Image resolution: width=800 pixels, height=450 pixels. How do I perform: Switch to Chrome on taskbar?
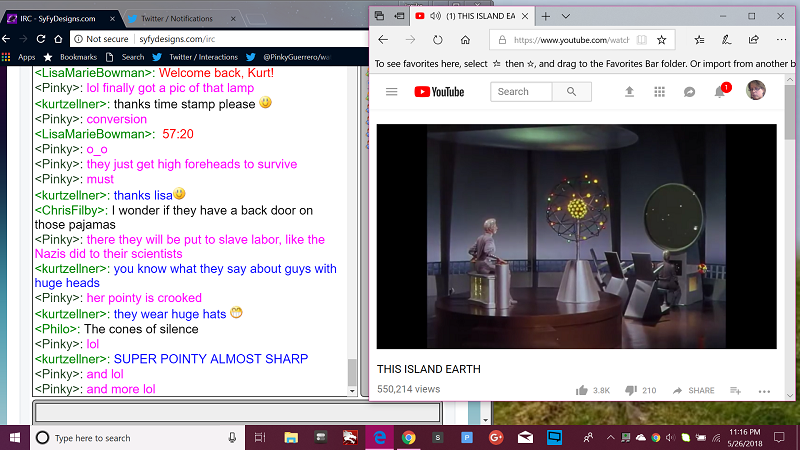click(409, 438)
